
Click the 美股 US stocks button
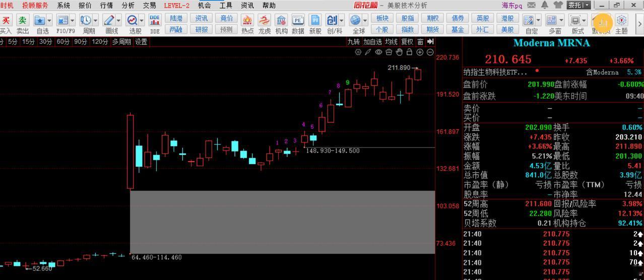pos(508,29)
